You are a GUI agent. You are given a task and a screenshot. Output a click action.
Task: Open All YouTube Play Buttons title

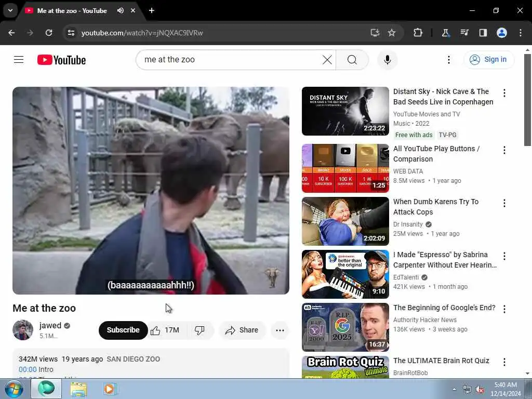tap(436, 154)
